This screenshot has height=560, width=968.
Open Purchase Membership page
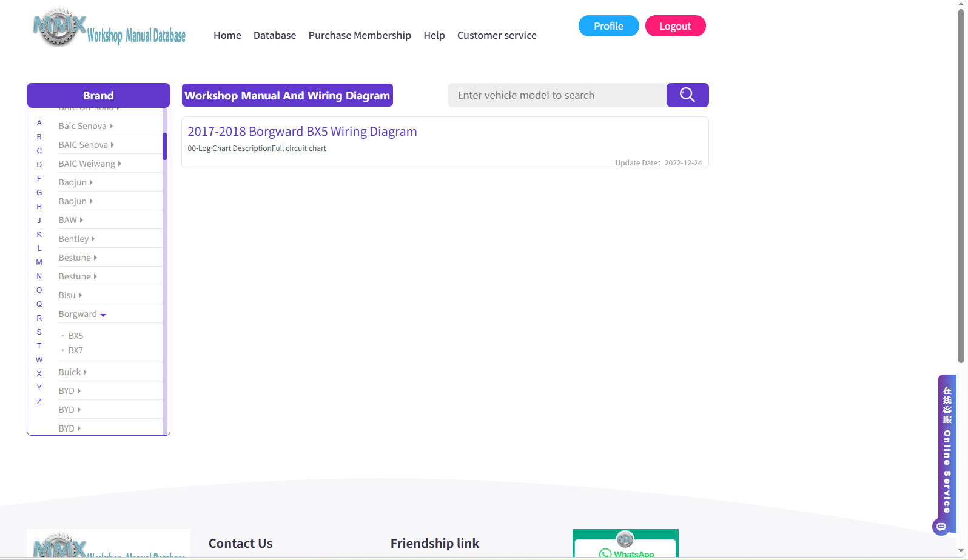pyautogui.click(x=360, y=35)
